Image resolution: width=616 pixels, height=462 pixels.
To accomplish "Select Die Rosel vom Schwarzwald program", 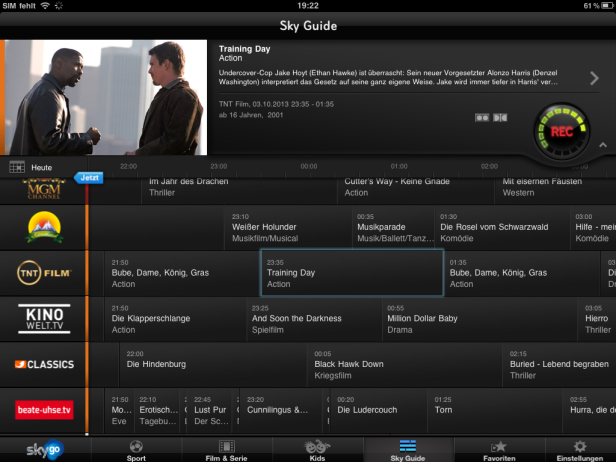I will (x=502, y=227).
